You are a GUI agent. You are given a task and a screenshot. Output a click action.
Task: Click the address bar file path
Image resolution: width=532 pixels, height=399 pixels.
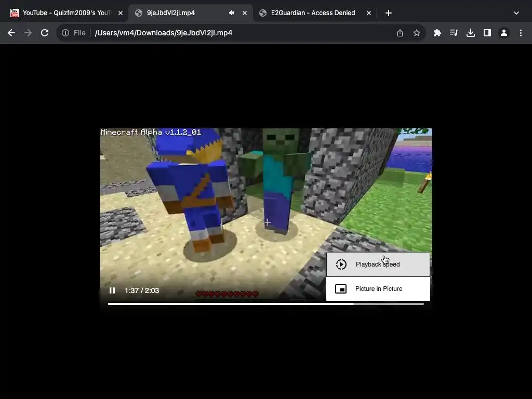click(164, 33)
